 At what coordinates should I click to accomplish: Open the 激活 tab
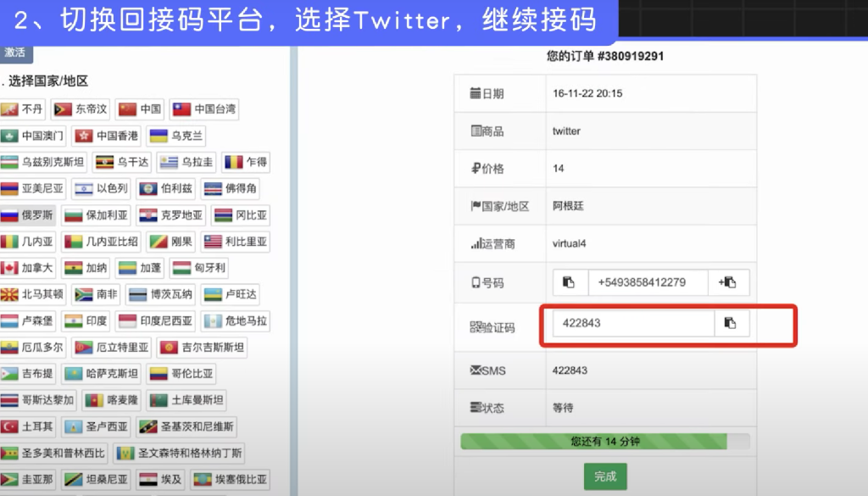tap(15, 53)
